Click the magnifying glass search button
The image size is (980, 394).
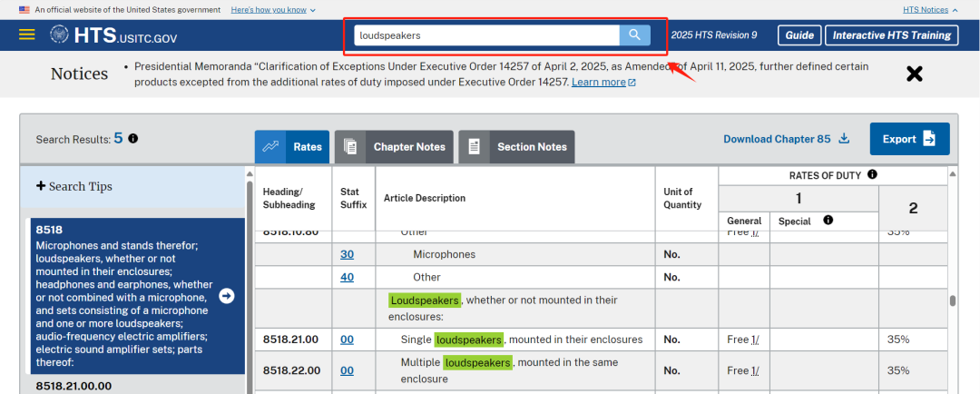pyautogui.click(x=634, y=35)
